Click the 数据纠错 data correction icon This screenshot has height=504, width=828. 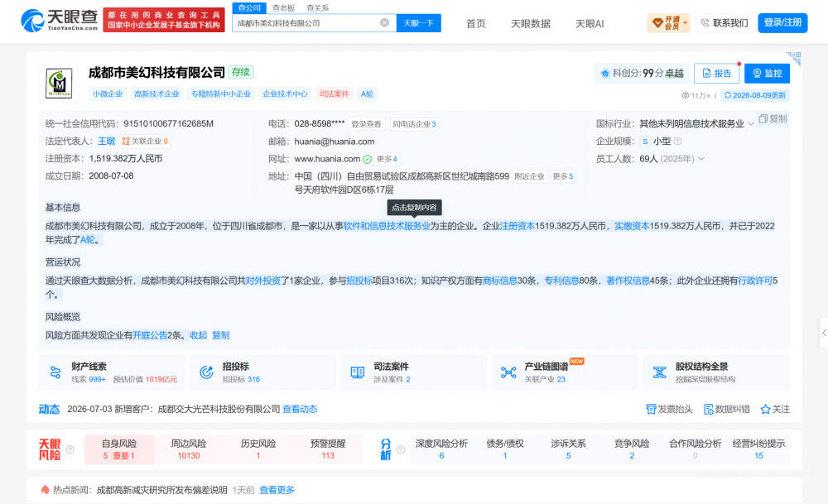(709, 410)
